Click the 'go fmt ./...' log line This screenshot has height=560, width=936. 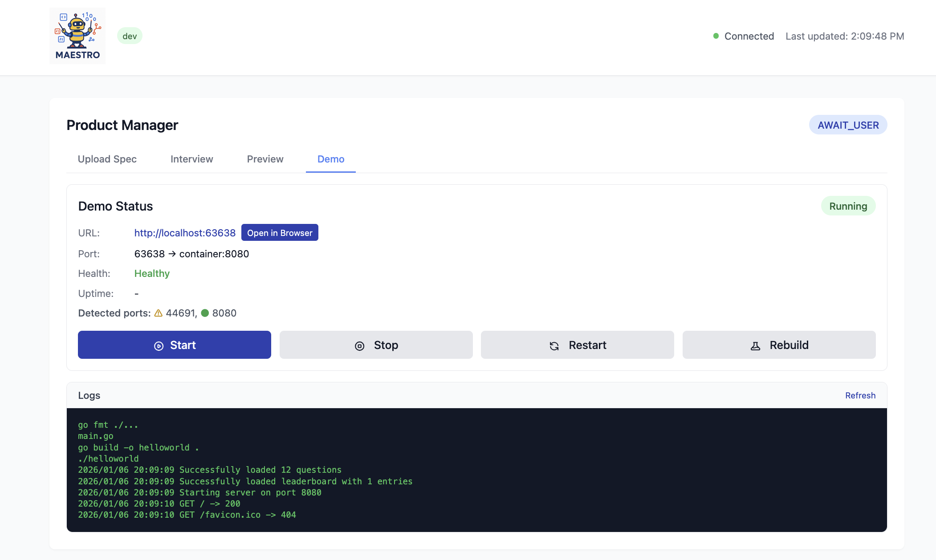108,425
